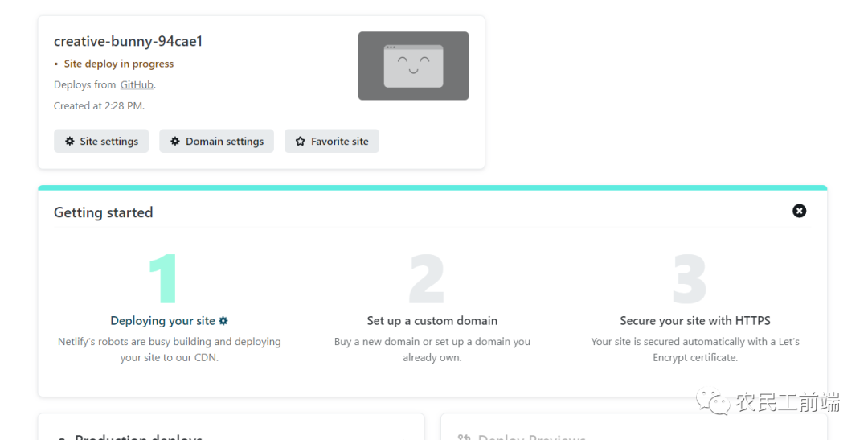Click the creative-bunny-94cae1 site name
The image size is (868, 440).
click(x=128, y=41)
